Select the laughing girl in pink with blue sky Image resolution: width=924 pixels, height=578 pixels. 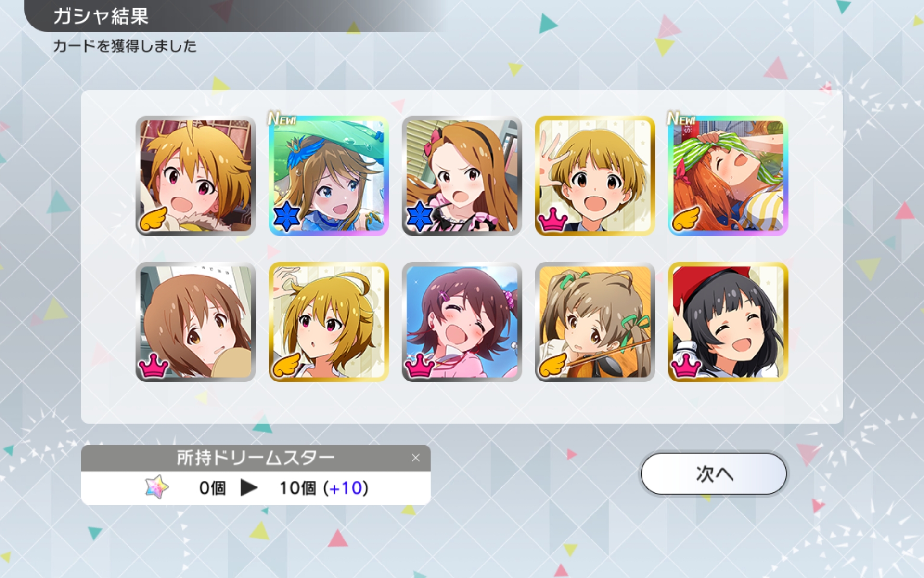(x=462, y=322)
